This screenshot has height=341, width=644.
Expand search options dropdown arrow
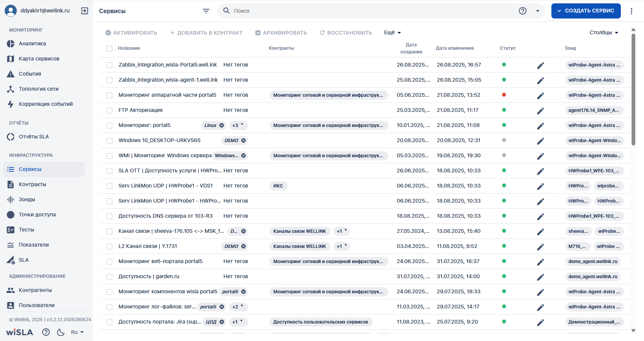click(538, 11)
